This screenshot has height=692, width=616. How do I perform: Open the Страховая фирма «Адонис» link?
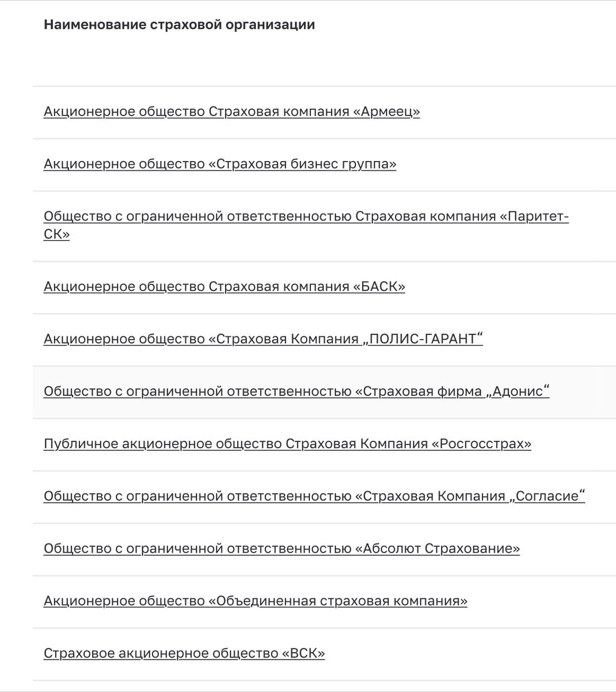(x=296, y=391)
